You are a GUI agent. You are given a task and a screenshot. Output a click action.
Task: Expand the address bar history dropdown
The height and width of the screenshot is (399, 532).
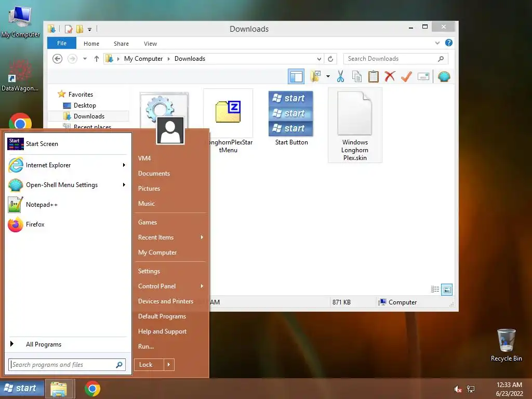[319, 59]
